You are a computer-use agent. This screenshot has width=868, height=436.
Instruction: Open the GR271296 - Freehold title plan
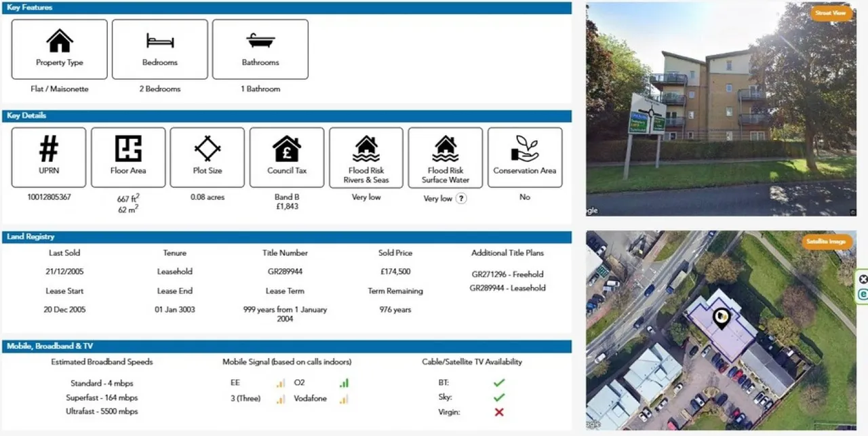coord(508,275)
